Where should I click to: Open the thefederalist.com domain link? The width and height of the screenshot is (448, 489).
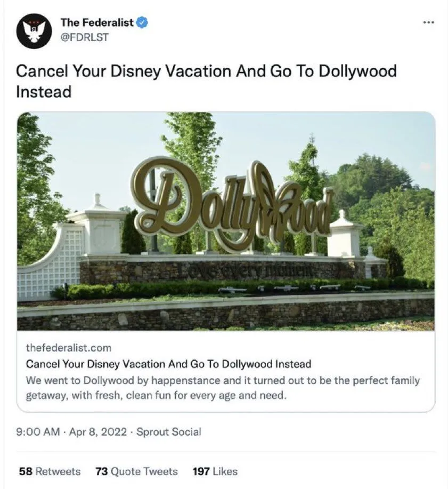[x=69, y=348]
